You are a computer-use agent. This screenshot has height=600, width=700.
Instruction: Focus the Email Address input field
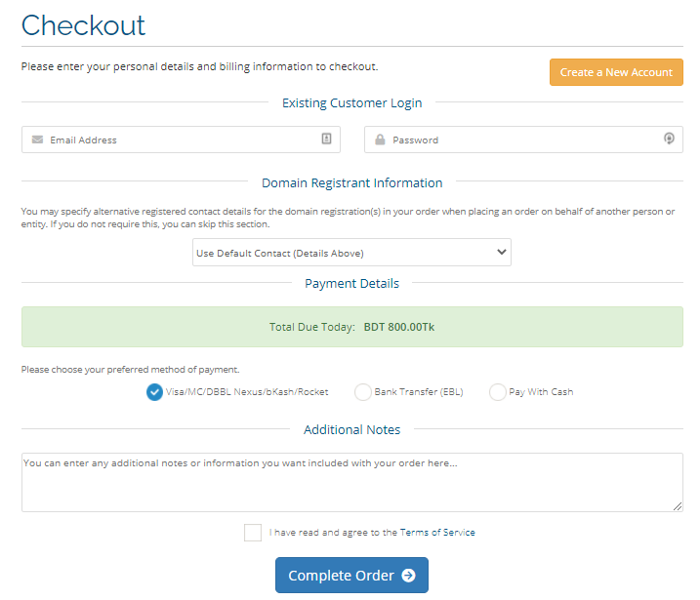tap(181, 140)
